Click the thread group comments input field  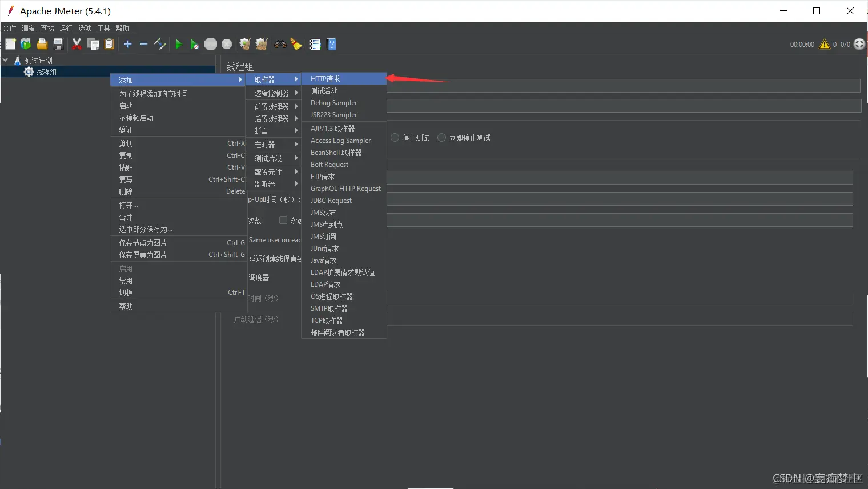pyautogui.click(x=624, y=106)
